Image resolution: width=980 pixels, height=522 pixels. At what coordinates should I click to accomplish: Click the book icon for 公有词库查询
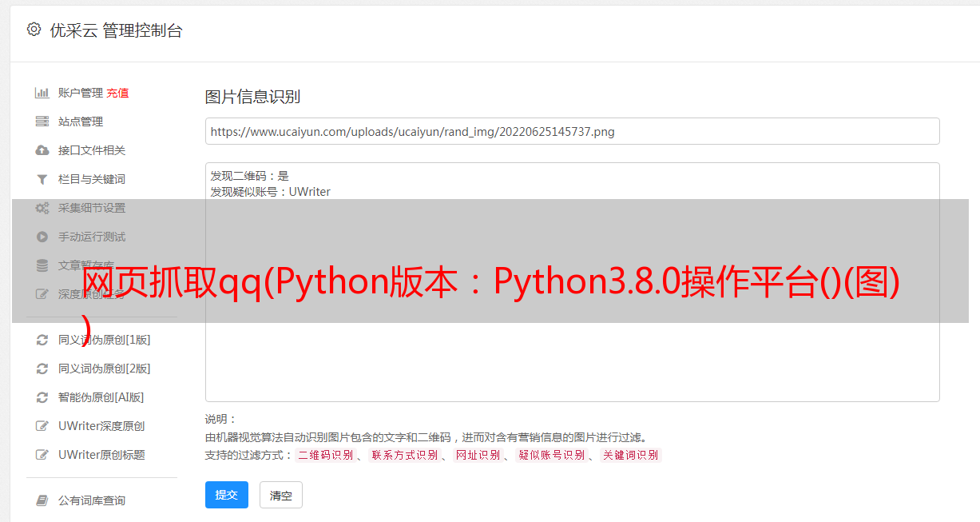point(42,500)
